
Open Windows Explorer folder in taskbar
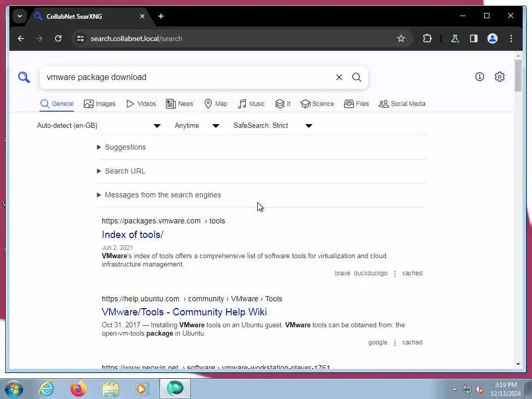(x=111, y=389)
